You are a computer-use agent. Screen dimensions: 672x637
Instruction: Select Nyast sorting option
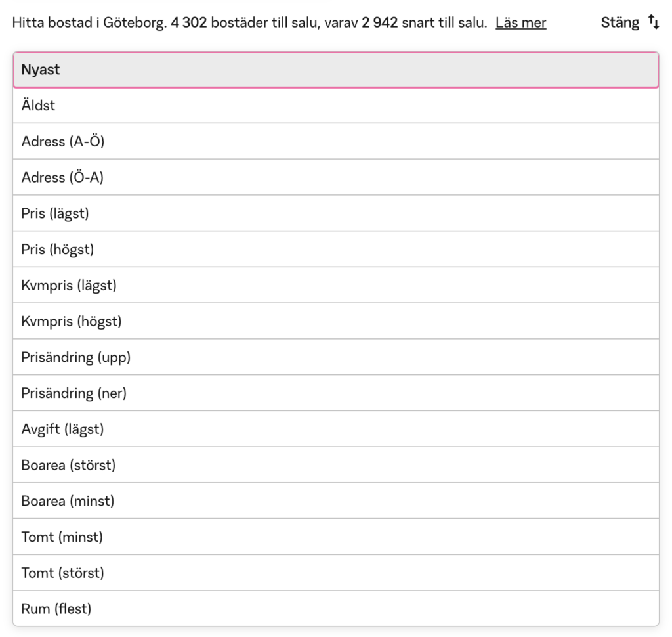(x=335, y=70)
